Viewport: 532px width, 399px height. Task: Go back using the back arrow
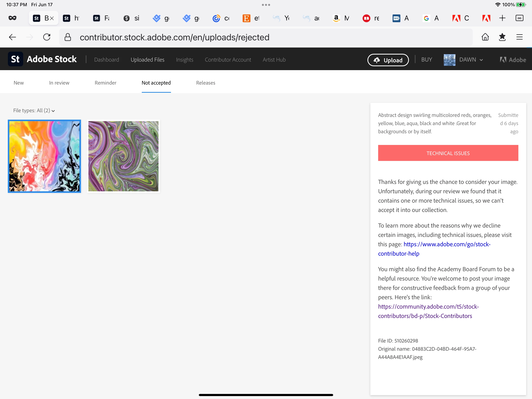point(12,37)
